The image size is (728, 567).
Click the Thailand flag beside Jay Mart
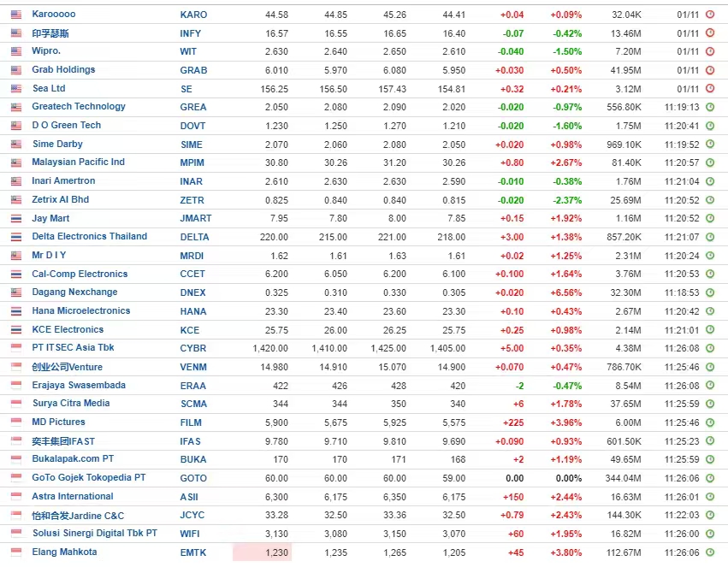(16, 218)
